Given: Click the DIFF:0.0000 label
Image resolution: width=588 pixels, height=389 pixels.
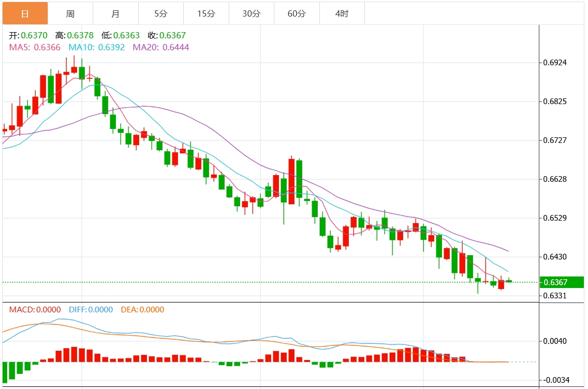Looking at the screenshot, I should [x=91, y=309].
